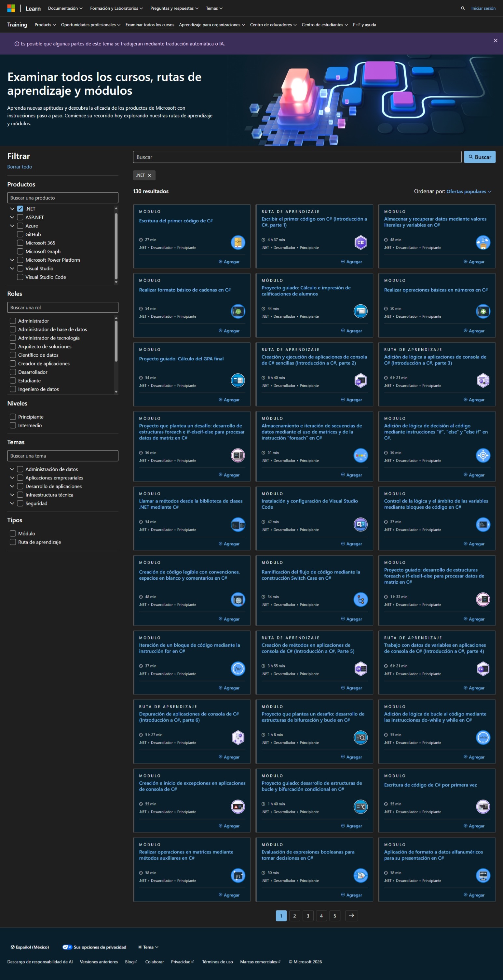
Task: Click the Borrar todo link
Action: pos(20,167)
